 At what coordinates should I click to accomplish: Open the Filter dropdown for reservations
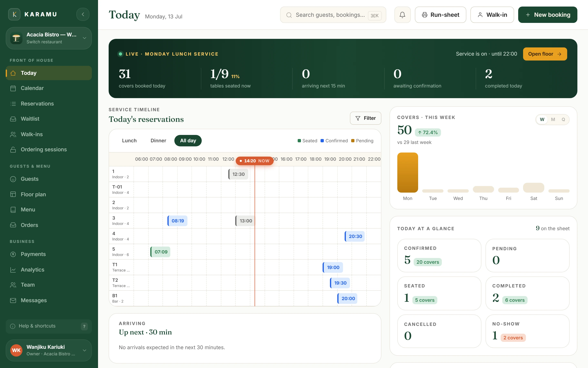click(365, 118)
